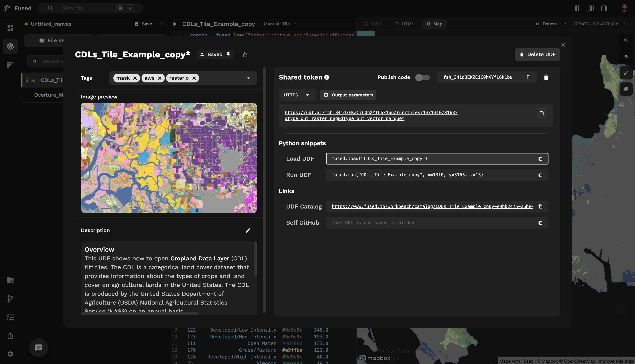Copy the Run UDF Python snippet
The height and width of the screenshot is (364, 635).
click(540, 175)
